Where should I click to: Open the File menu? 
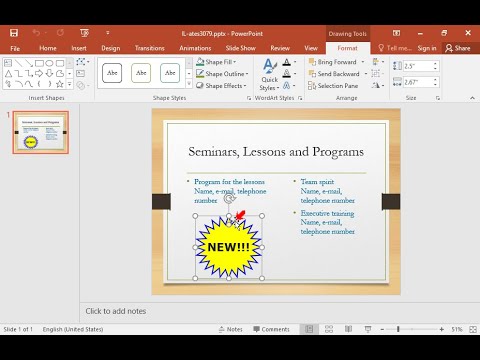click(15, 48)
